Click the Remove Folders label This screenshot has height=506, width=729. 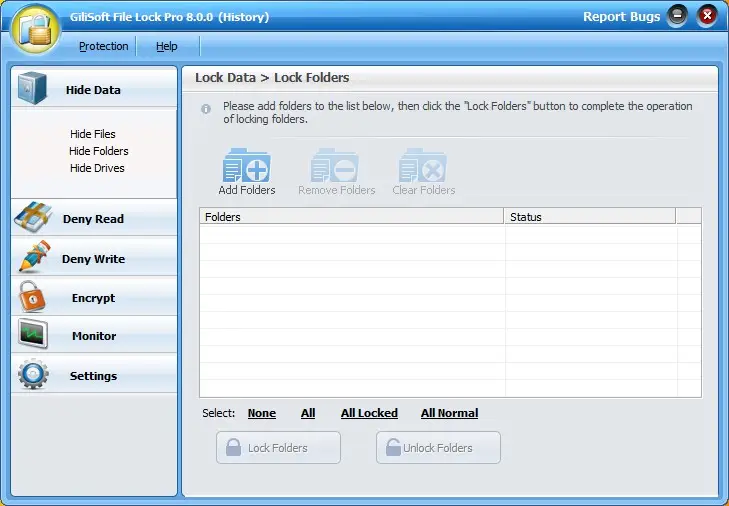(337, 190)
